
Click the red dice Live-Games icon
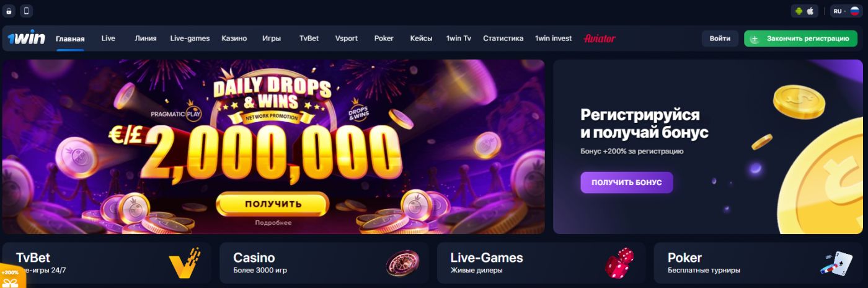coord(619,263)
